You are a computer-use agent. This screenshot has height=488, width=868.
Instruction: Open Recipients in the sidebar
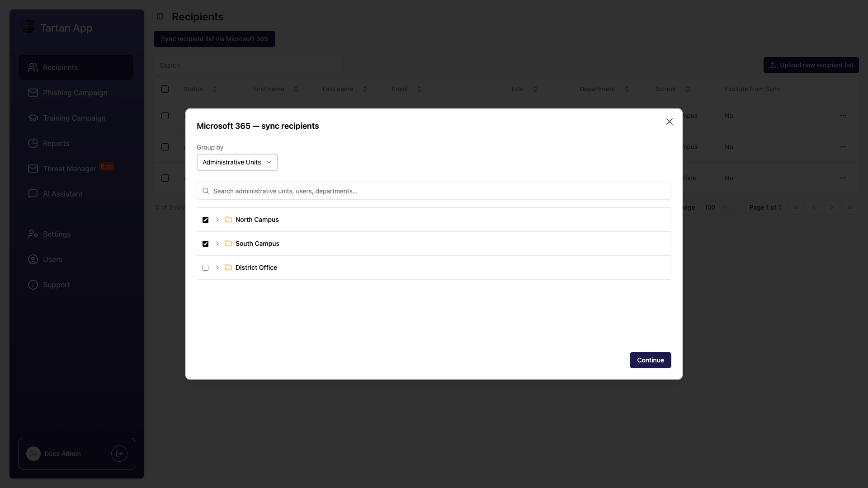[x=76, y=67]
